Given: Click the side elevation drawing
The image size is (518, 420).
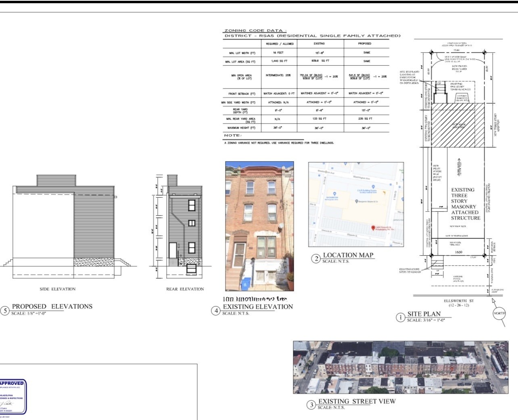Looking at the screenshot, I should (69, 226).
